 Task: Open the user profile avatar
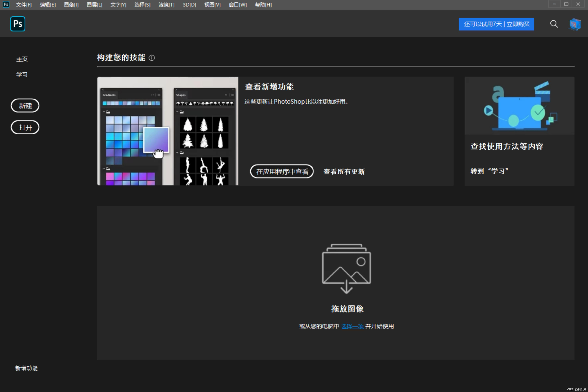pyautogui.click(x=575, y=24)
